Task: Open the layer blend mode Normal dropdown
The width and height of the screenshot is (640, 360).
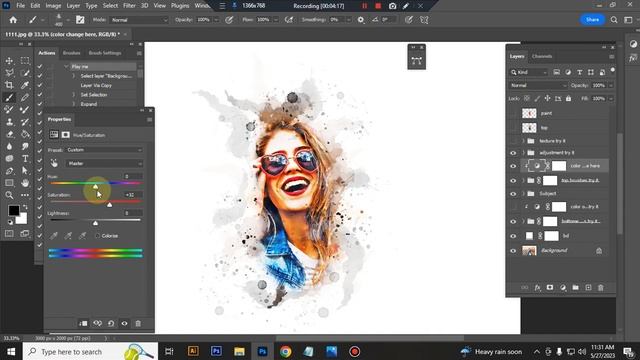Action: pyautogui.click(x=538, y=86)
